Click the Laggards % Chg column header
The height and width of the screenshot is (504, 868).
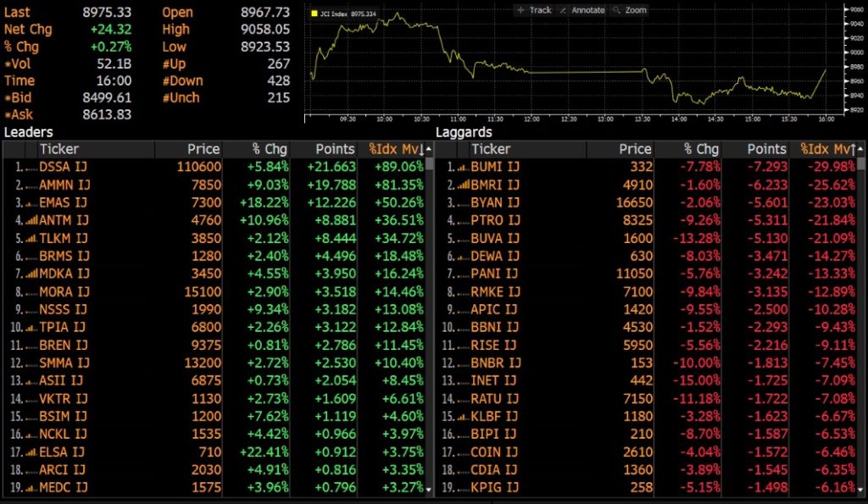tap(702, 149)
